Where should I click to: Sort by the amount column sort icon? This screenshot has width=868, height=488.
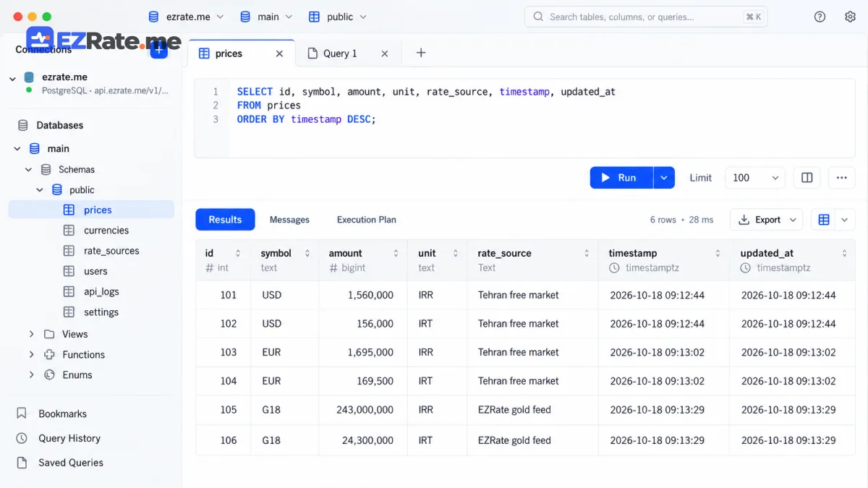point(396,253)
